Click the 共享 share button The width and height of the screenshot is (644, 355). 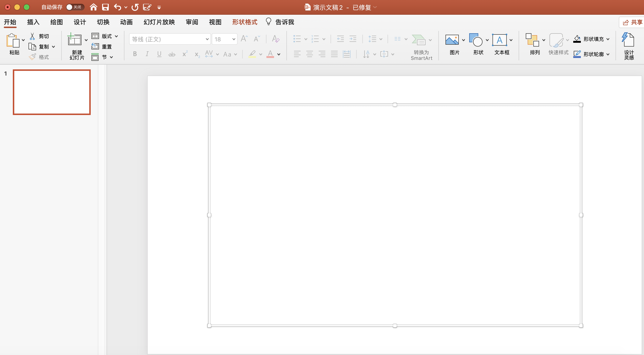(632, 22)
